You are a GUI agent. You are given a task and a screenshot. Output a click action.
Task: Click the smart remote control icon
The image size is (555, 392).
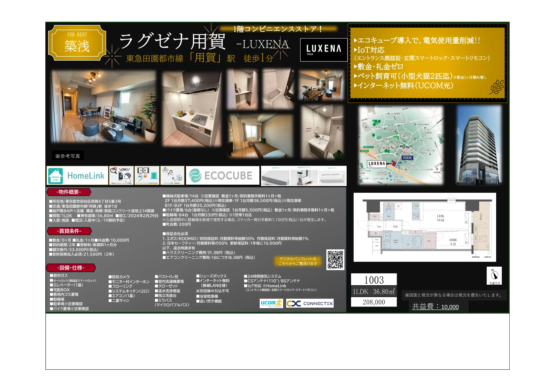pos(172,176)
